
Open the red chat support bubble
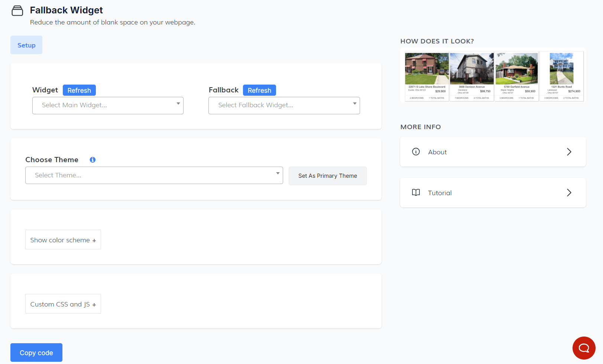pos(584,348)
